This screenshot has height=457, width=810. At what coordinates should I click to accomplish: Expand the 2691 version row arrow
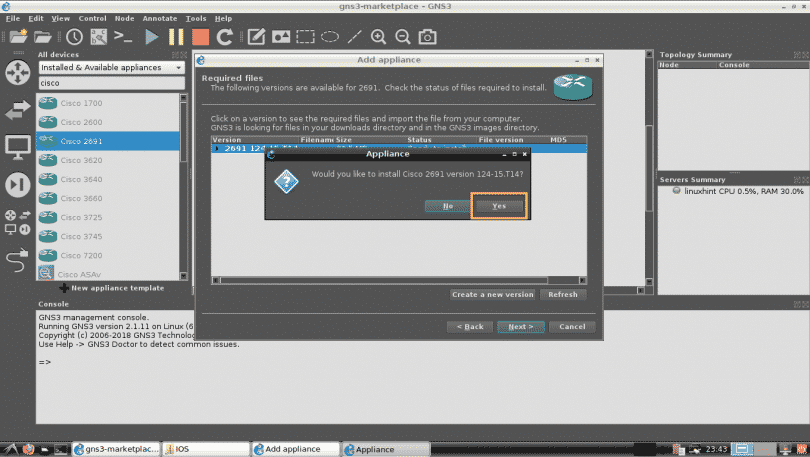217,148
